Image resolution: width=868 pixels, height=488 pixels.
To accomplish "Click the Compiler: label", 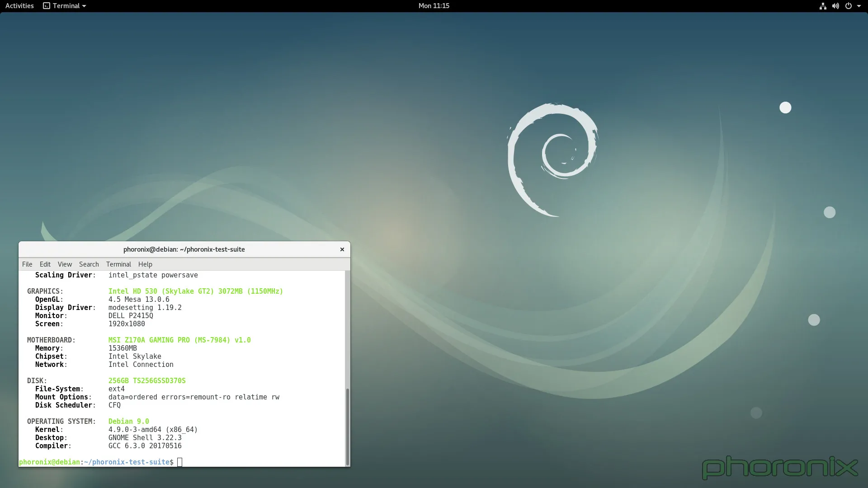I will (53, 446).
